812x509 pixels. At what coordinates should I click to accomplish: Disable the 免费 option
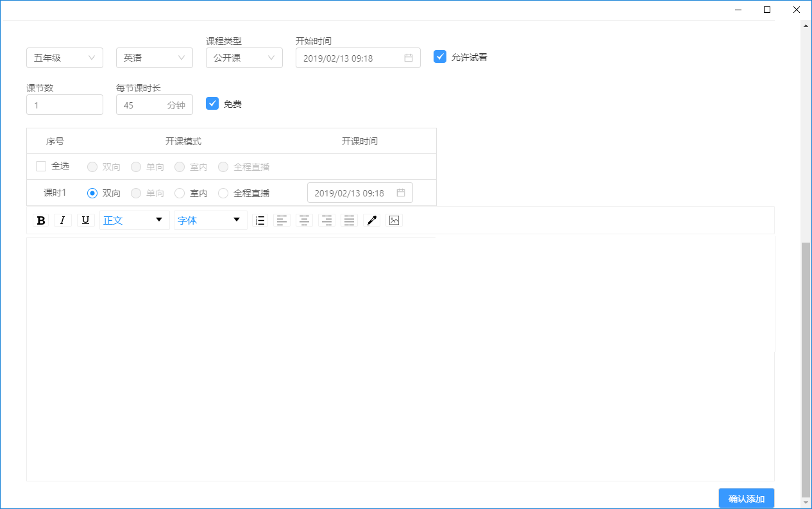pos(212,103)
